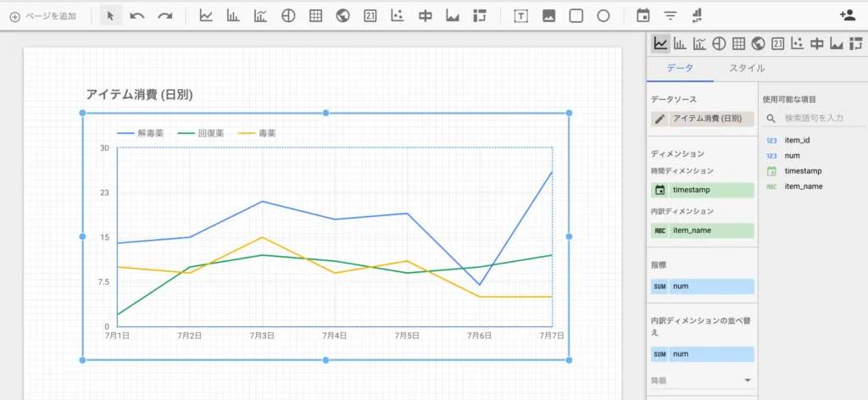Select the chart title アイテム消費 (日別)
This screenshot has height=400, width=868.
[140, 95]
